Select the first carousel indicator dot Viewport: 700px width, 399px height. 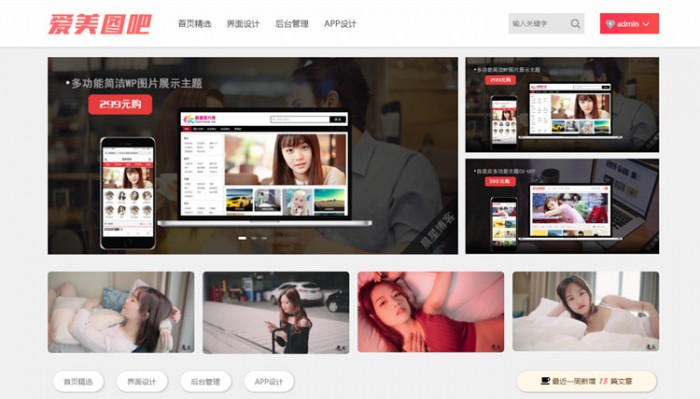[242, 238]
